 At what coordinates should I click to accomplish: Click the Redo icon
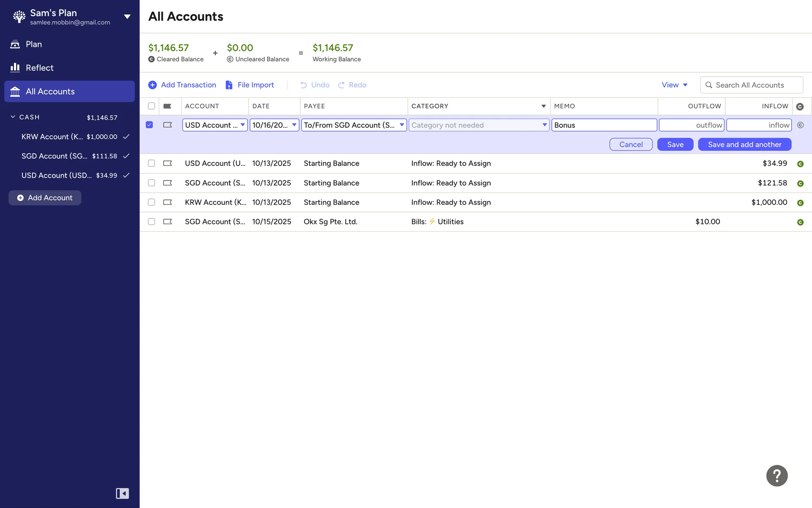tap(341, 85)
